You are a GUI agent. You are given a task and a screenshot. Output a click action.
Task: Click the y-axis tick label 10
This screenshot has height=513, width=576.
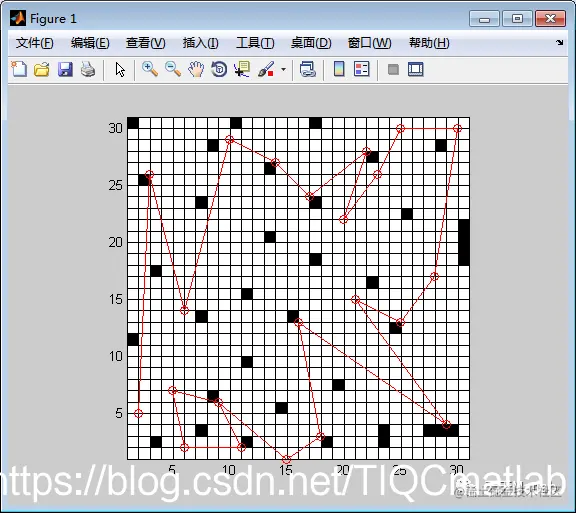click(x=115, y=356)
